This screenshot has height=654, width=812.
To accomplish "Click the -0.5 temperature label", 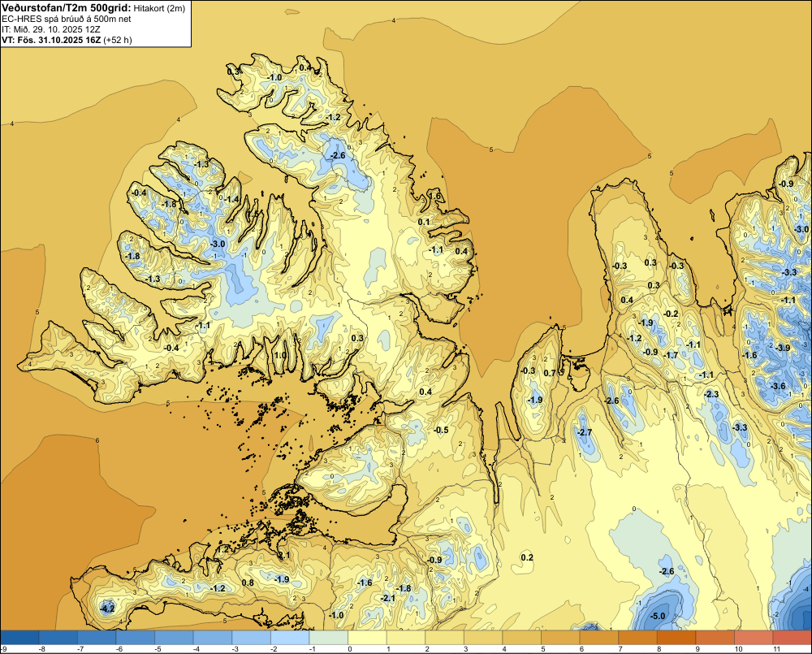I will coord(441,430).
